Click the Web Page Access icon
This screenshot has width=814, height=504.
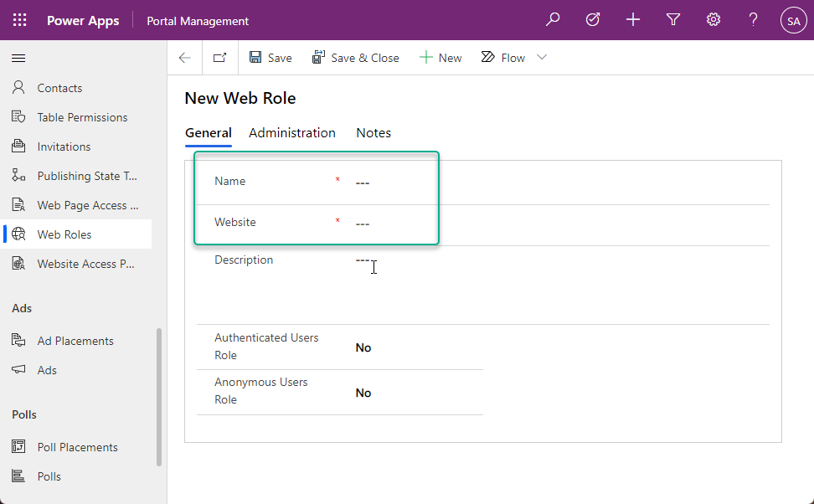(18, 205)
